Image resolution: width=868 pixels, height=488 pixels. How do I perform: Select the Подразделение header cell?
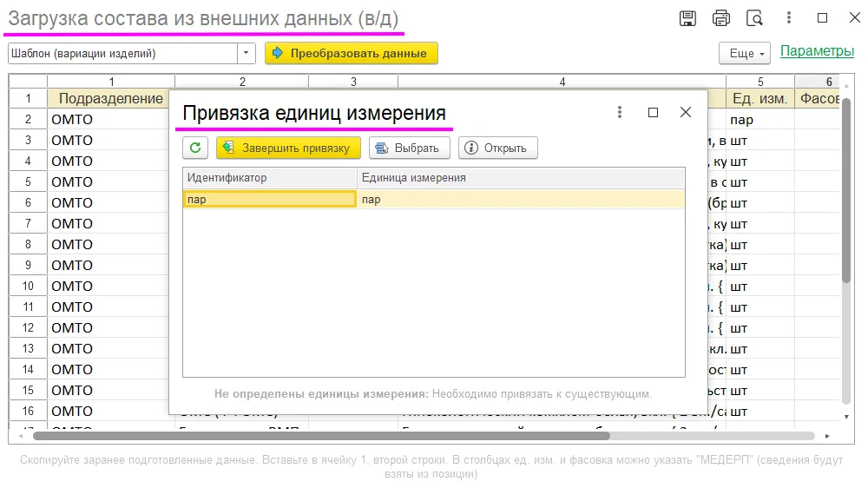pos(111,99)
